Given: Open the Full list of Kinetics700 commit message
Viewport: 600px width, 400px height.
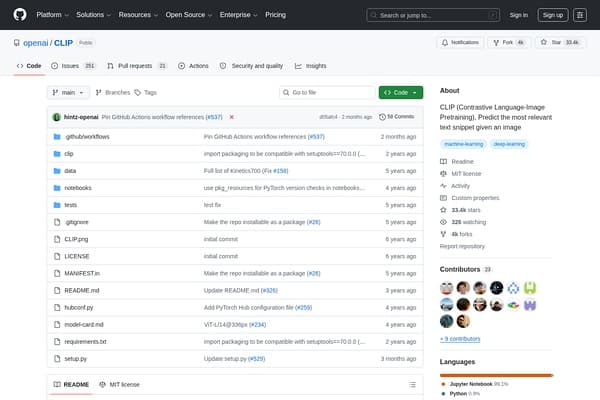Looking at the screenshot, I should click(x=238, y=171).
